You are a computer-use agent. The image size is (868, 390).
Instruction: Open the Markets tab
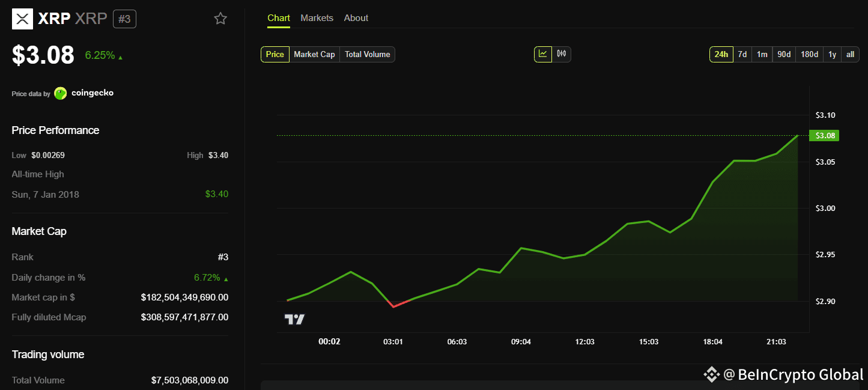tap(317, 18)
